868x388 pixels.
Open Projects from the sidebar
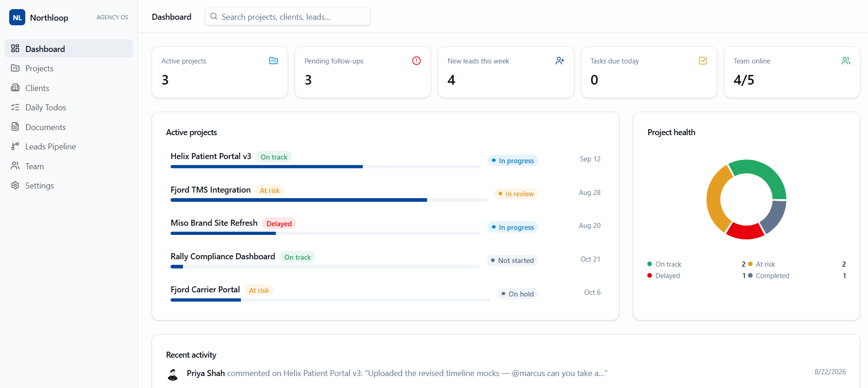point(69,68)
